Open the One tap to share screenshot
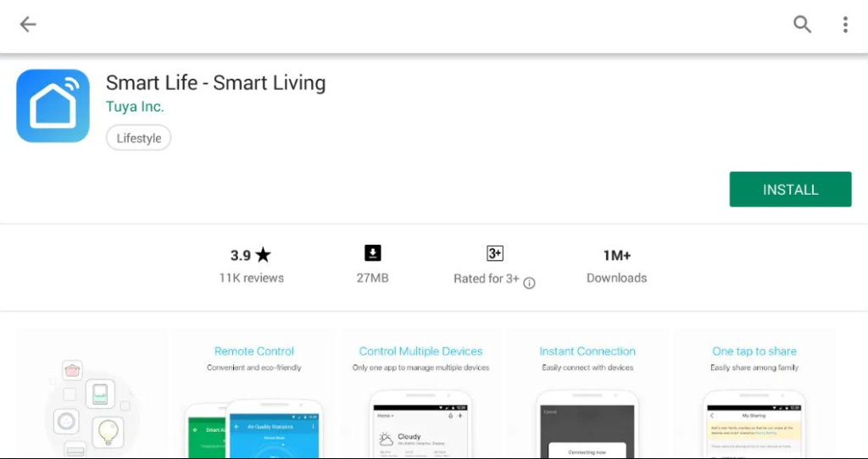The height and width of the screenshot is (459, 868). (754, 394)
